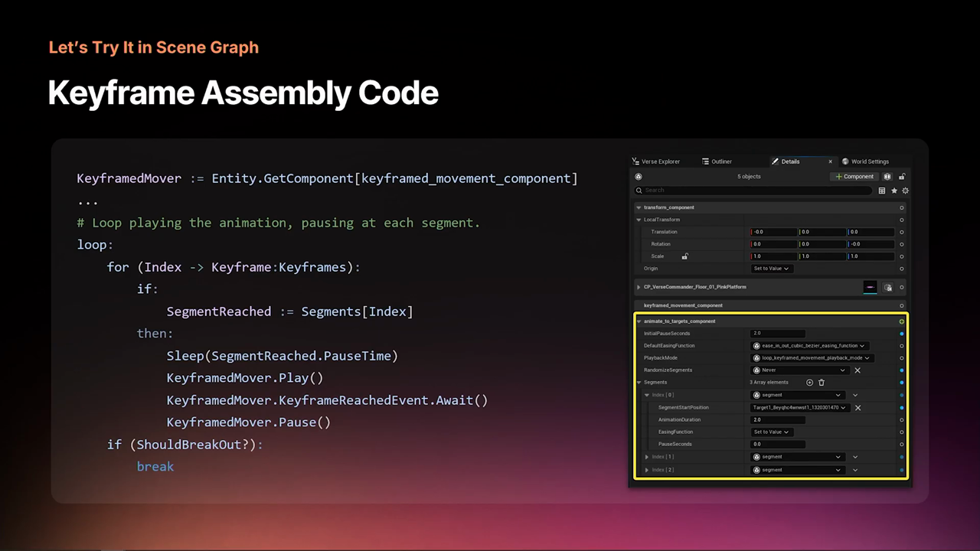This screenshot has width=980, height=551.
Task: Click the Rotation Z value field
Action: pyautogui.click(x=871, y=244)
